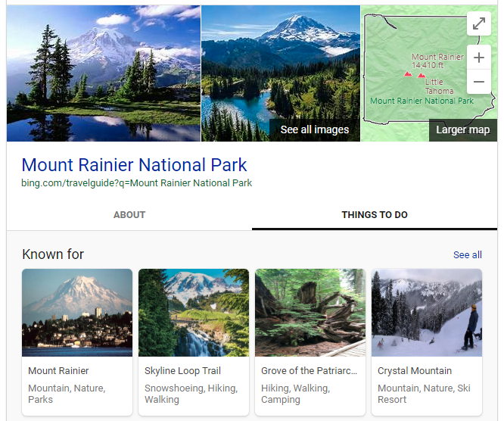Open the Skyline Loop Trail thumbnail
This screenshot has width=504, height=421.
pyautogui.click(x=194, y=313)
